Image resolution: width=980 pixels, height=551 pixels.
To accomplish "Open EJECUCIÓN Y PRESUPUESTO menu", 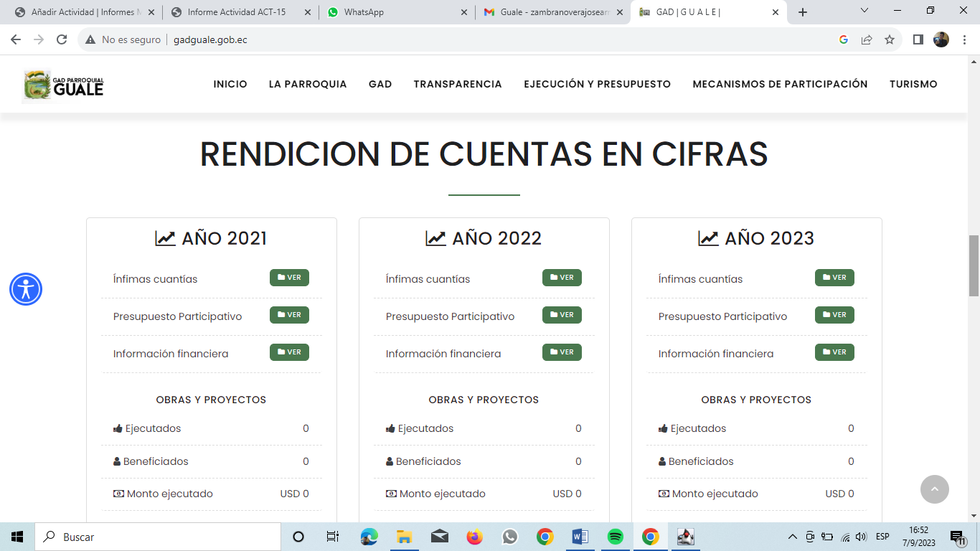I will point(597,84).
